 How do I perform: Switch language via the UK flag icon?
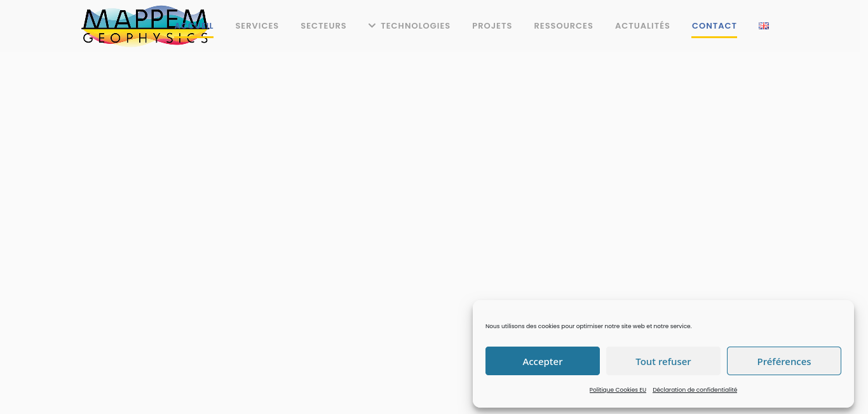coord(764,26)
